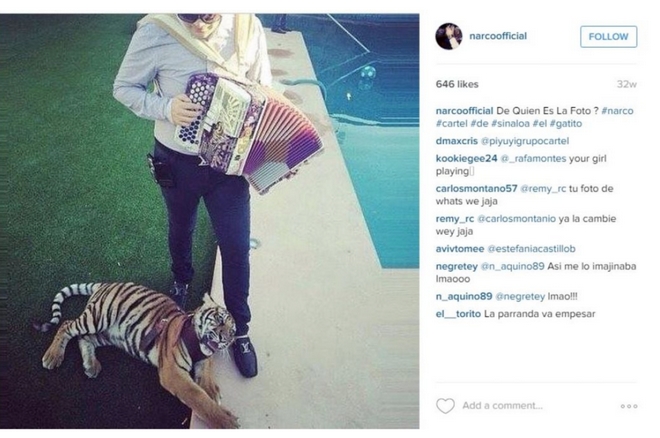Click the tiger and accordion photo
The width and height of the screenshot is (660, 438).
210,221
